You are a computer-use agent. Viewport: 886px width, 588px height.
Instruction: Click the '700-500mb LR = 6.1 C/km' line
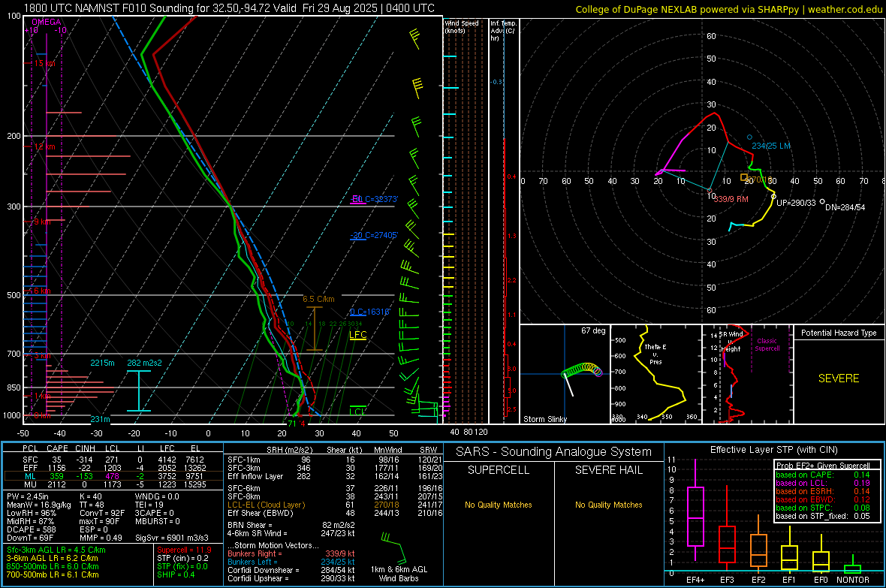pos(53,575)
